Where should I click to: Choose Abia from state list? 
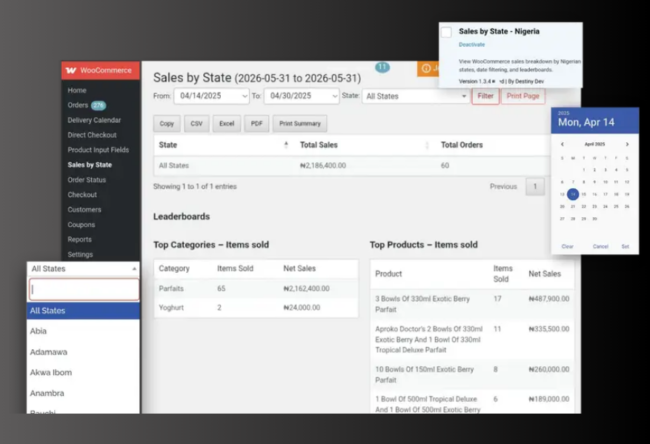point(83,331)
